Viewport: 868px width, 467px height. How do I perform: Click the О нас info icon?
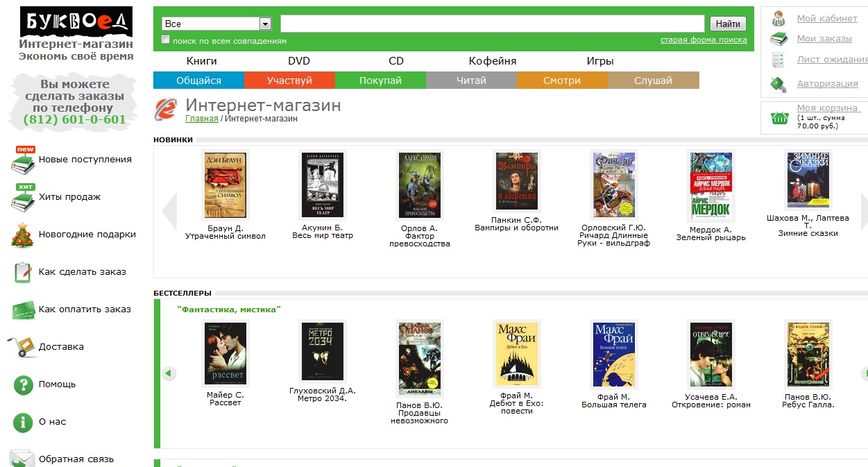click(x=23, y=422)
